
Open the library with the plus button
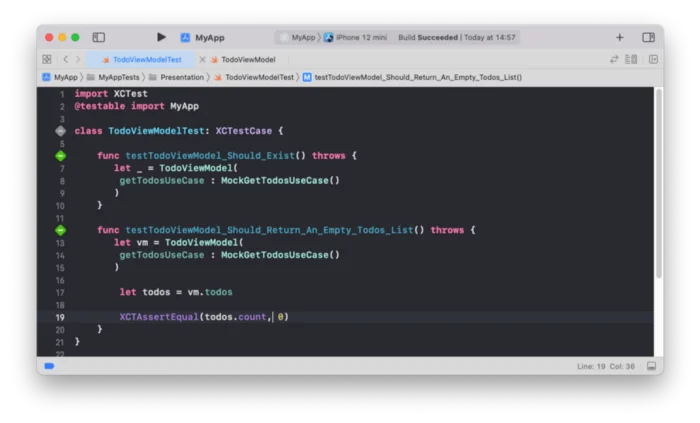coord(620,37)
